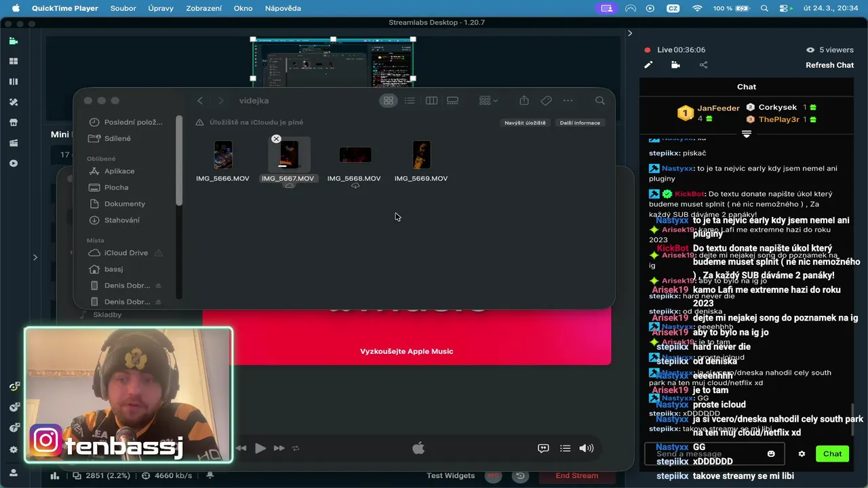Click Test Widgets
This screenshot has height=488, width=868.
point(450,476)
